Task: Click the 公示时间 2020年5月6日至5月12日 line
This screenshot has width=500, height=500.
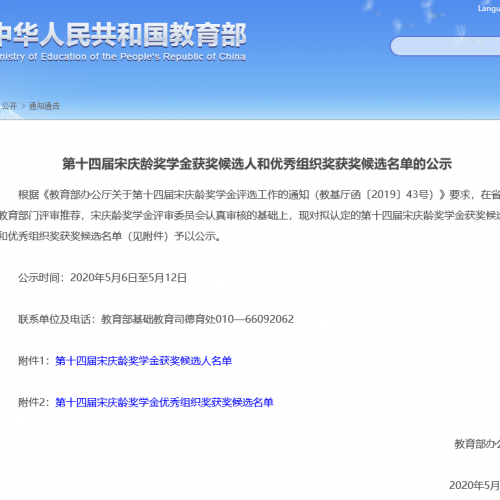Action: [102, 278]
